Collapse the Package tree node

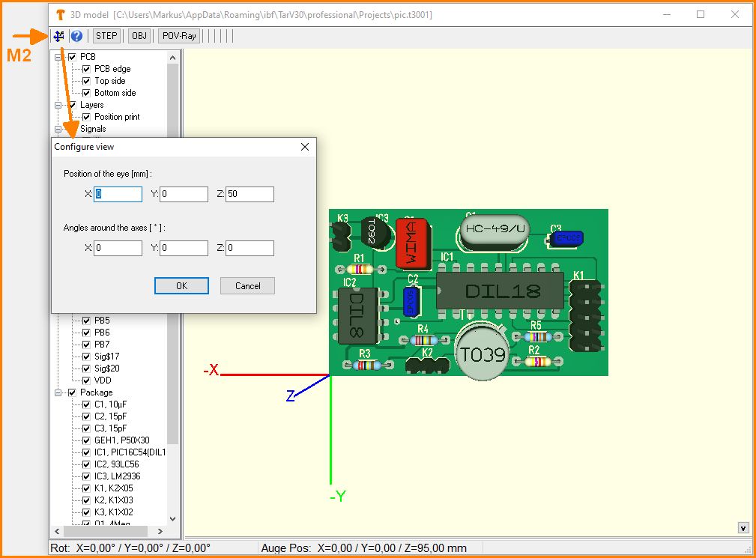[x=59, y=392]
